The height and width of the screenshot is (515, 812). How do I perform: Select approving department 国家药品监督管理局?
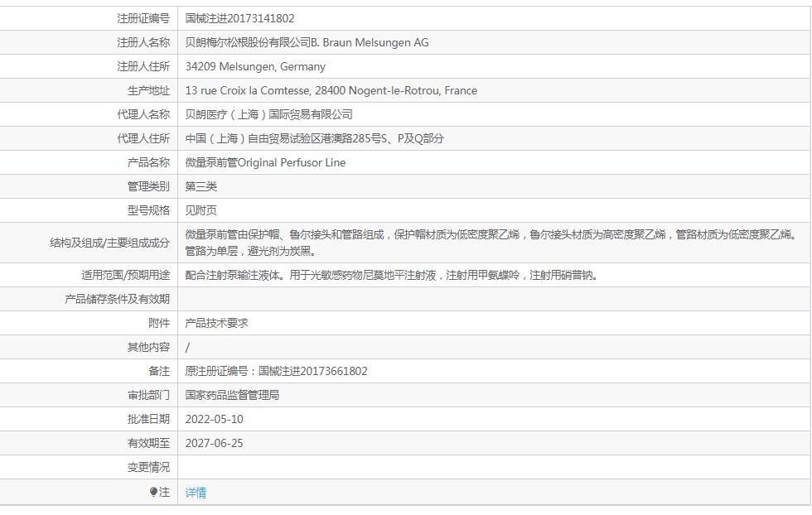click(232, 396)
